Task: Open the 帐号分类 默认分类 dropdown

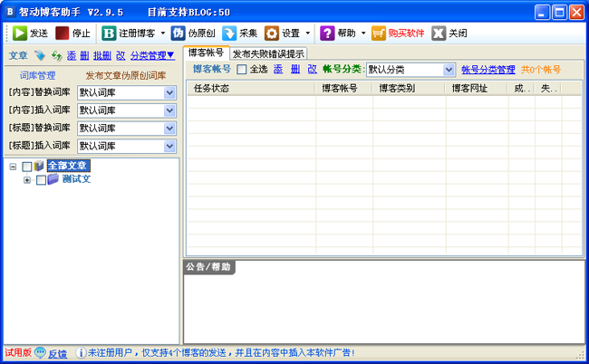Action: coord(410,70)
